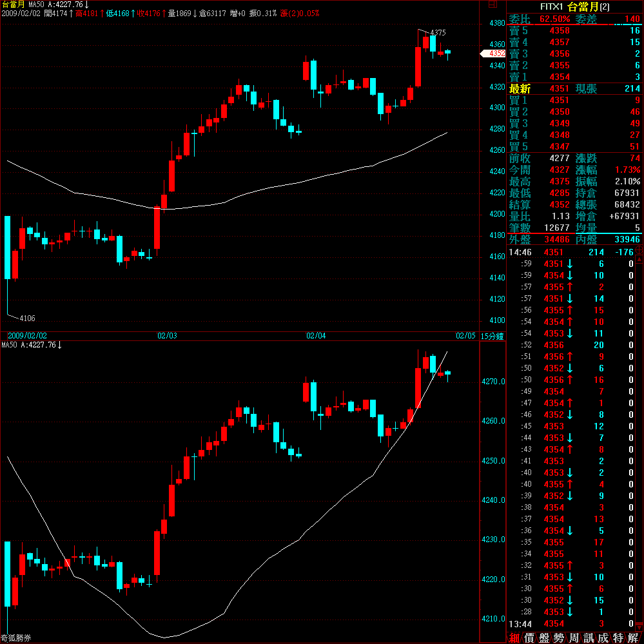The width and height of the screenshot is (644, 644).
Task: Switch to the 勢 tab
Action: tap(559, 638)
